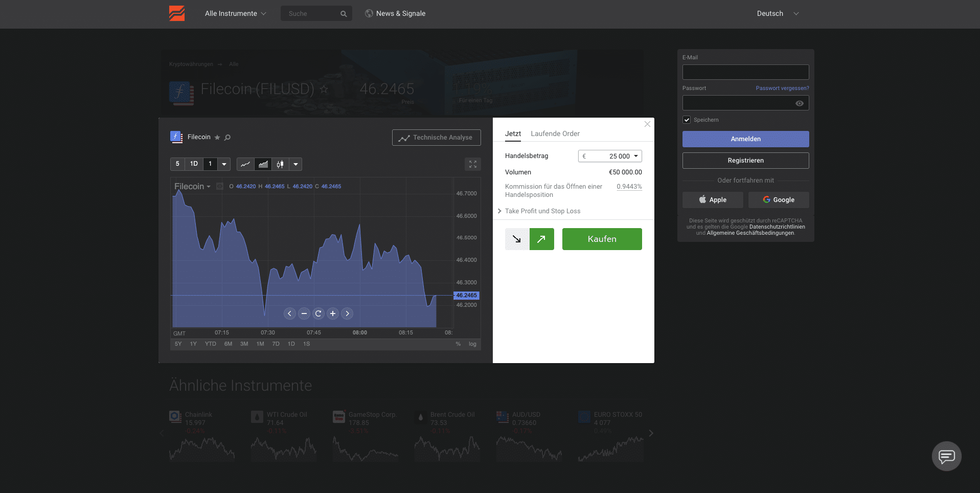This screenshot has width=980, height=493.
Task: Click the search magnifier icon in header
Action: point(344,14)
